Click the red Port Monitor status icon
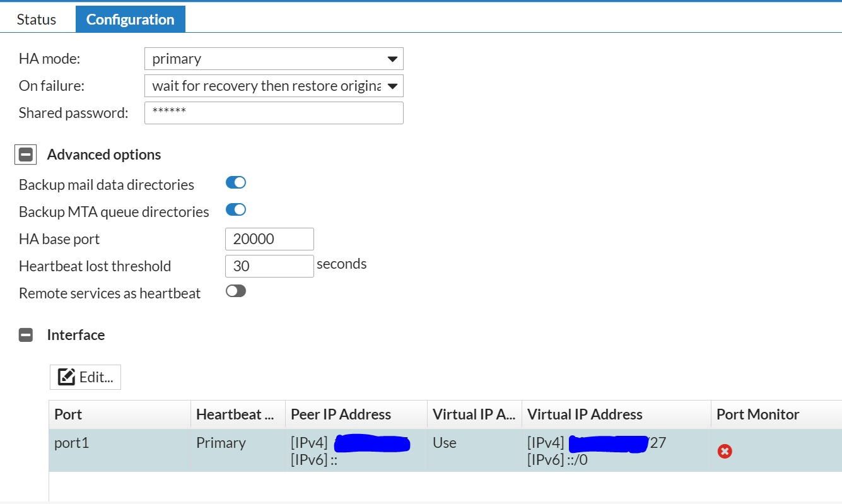842x504 pixels. coord(725,451)
